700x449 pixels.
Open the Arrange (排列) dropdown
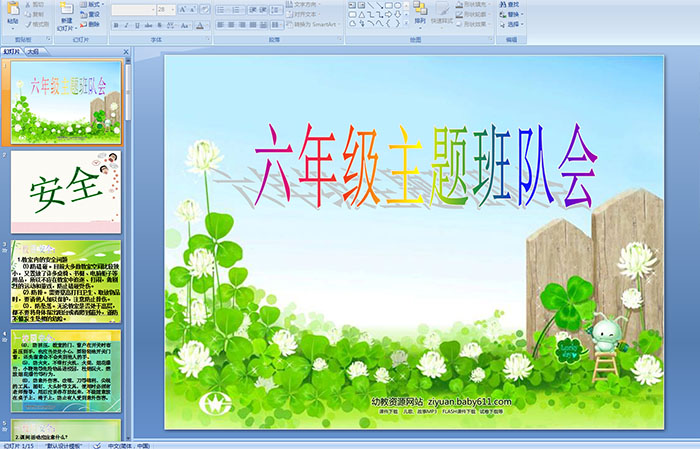[420, 13]
